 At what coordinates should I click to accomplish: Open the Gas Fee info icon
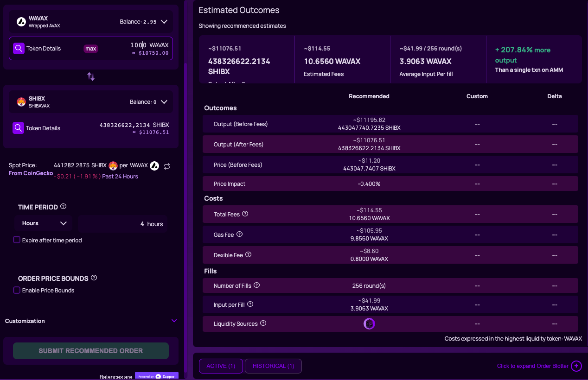point(240,234)
